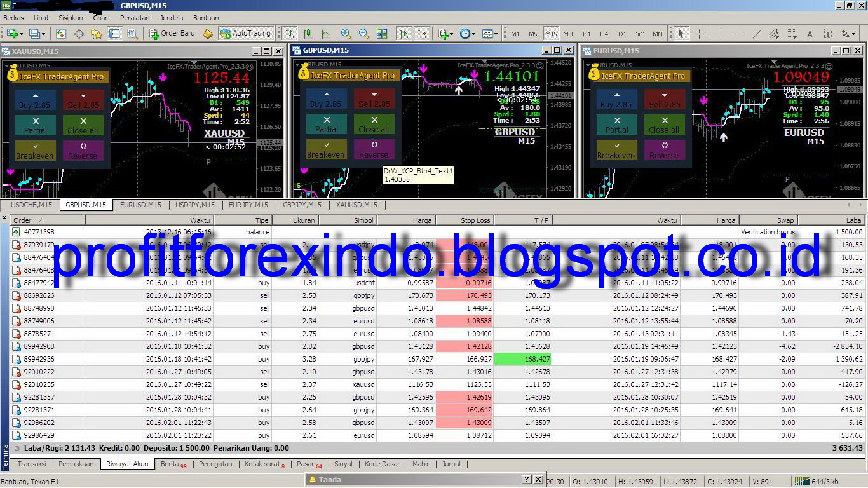
Task: Choose the Horizontal Line drawing tool
Action: pyautogui.click(x=738, y=34)
